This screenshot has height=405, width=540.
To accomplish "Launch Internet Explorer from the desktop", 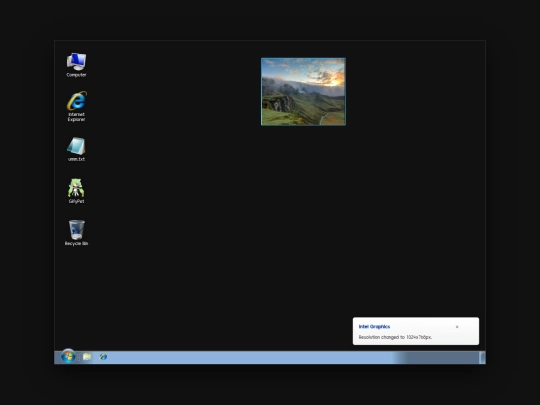I will tap(76, 106).
